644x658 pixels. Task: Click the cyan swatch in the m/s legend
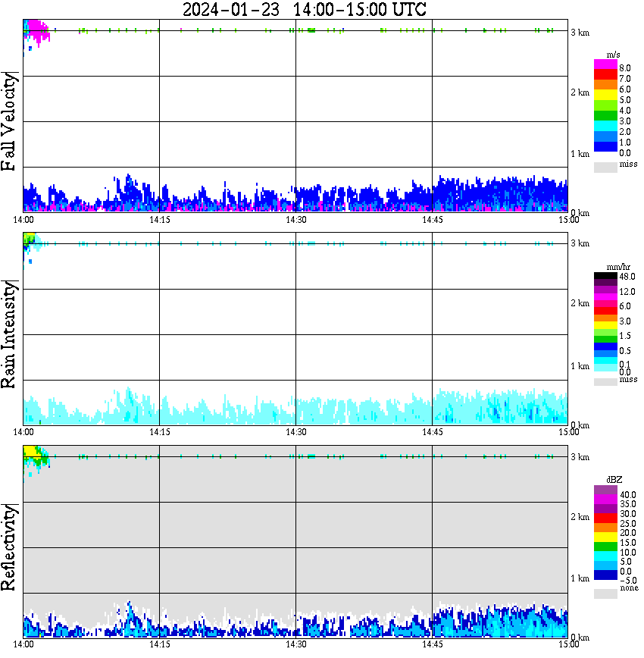click(605, 126)
